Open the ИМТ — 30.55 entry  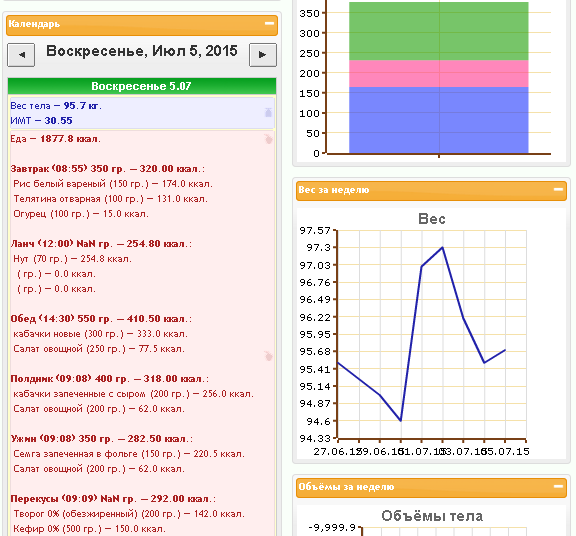click(42, 121)
